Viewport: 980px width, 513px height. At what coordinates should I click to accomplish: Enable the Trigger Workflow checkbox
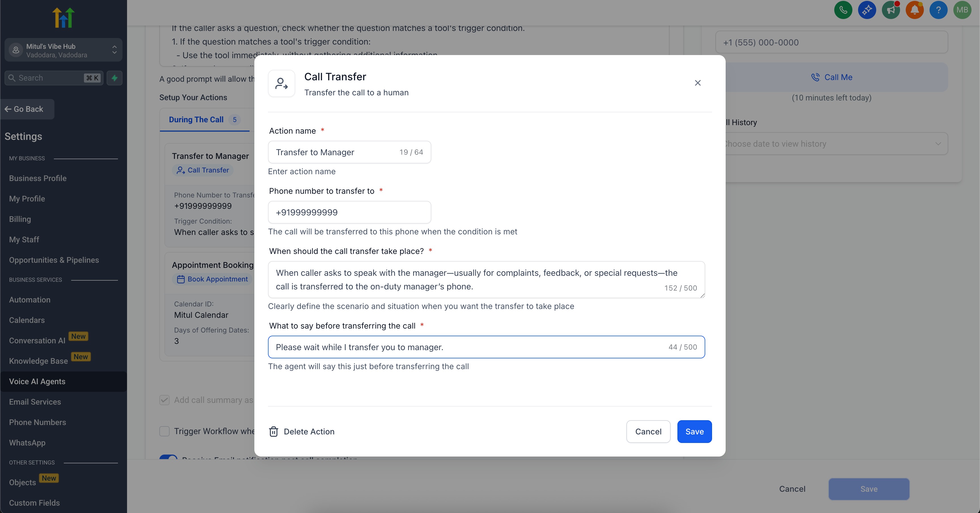click(x=164, y=431)
